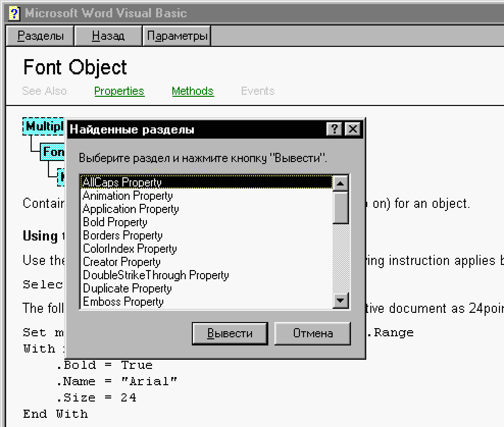Select Application Property in the list
Screen dimensions: 504x427
(x=207, y=209)
